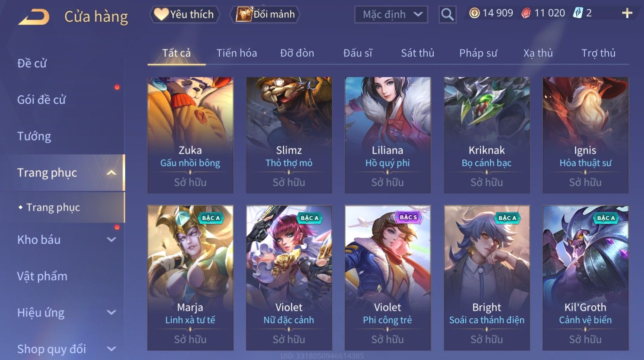Expand the Shop quy đổi section
Image resolution: width=644 pixels, height=360 pixels.
pyautogui.click(x=111, y=349)
